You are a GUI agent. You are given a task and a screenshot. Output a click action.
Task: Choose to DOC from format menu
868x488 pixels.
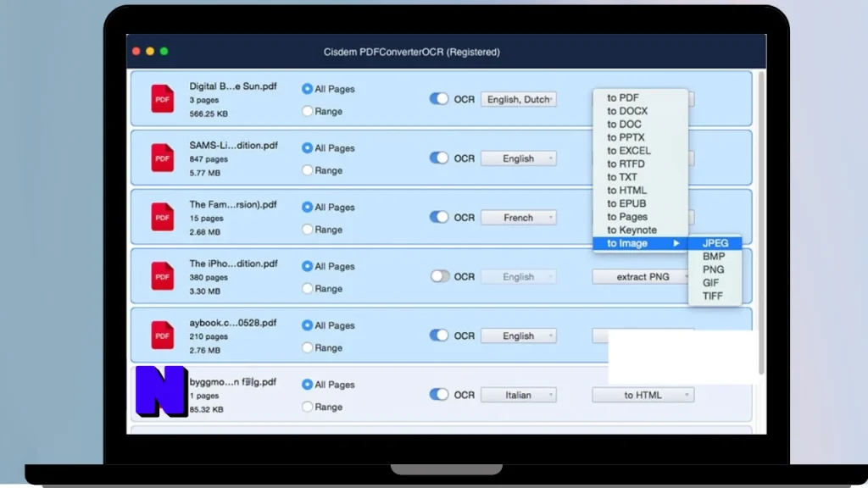pos(640,125)
